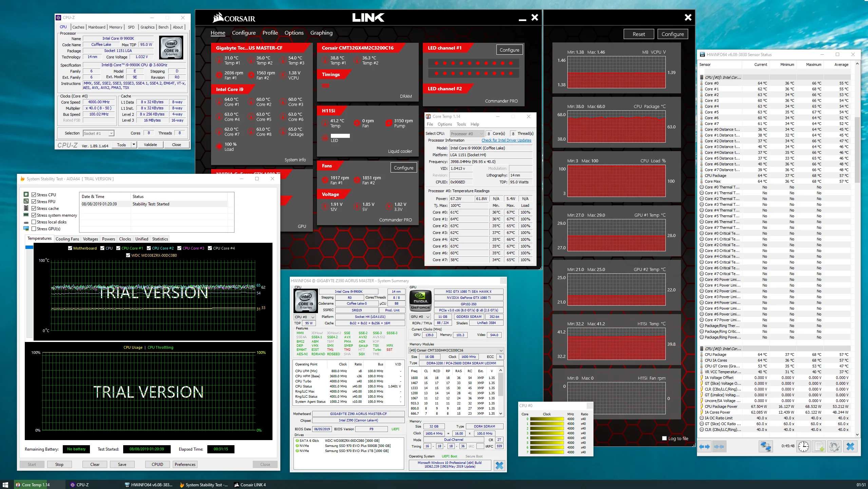Toggle Stress FPU checkbox

(x=34, y=201)
